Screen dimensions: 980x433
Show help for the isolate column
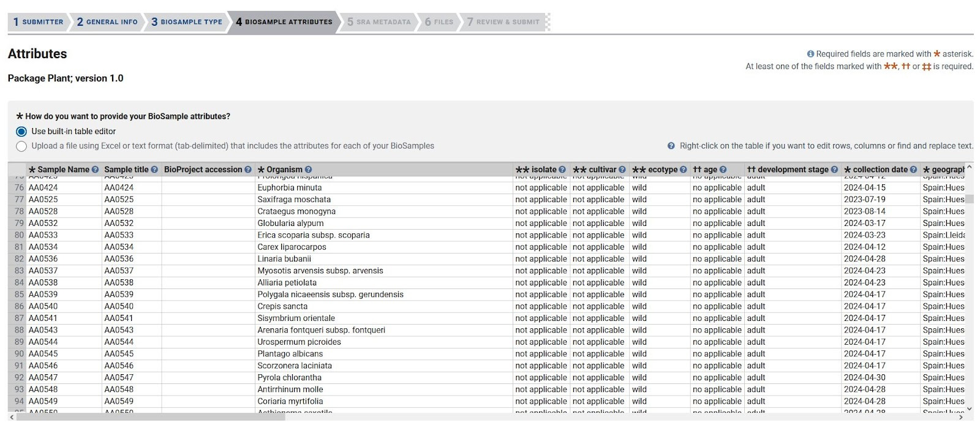pos(562,170)
